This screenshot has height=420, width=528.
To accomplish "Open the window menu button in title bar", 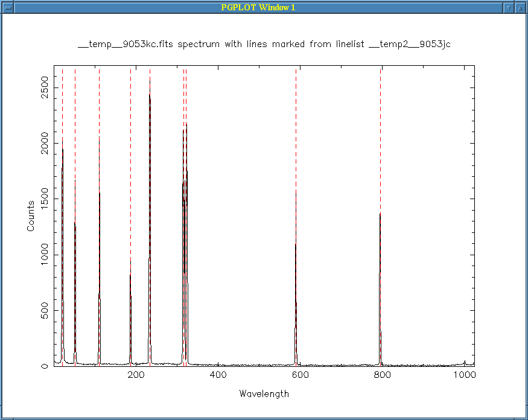I will pos(8,8).
